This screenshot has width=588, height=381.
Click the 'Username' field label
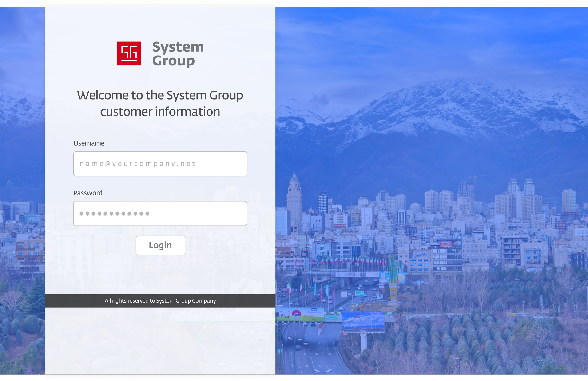click(89, 143)
